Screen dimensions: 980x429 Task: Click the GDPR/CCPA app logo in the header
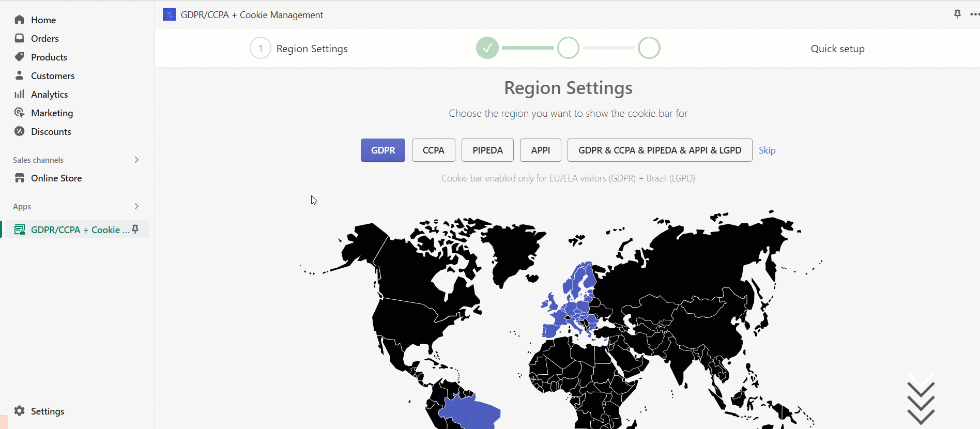click(169, 14)
